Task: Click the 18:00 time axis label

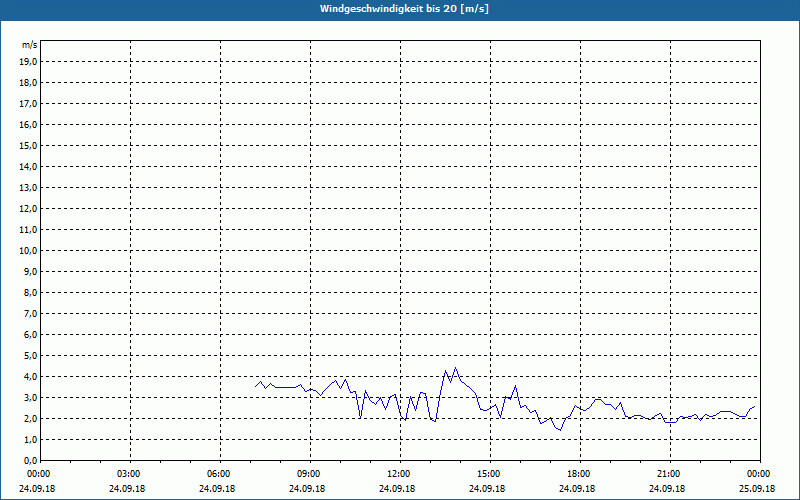Action: 580,474
